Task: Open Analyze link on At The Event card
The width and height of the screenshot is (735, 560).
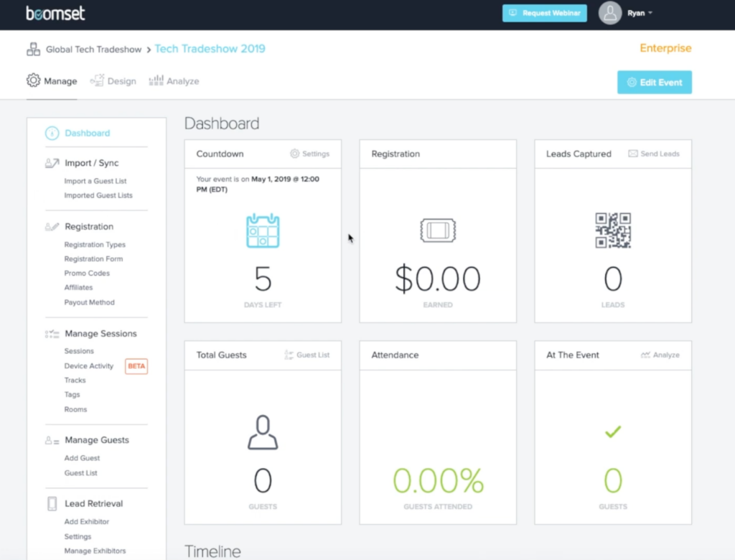Action: click(666, 355)
